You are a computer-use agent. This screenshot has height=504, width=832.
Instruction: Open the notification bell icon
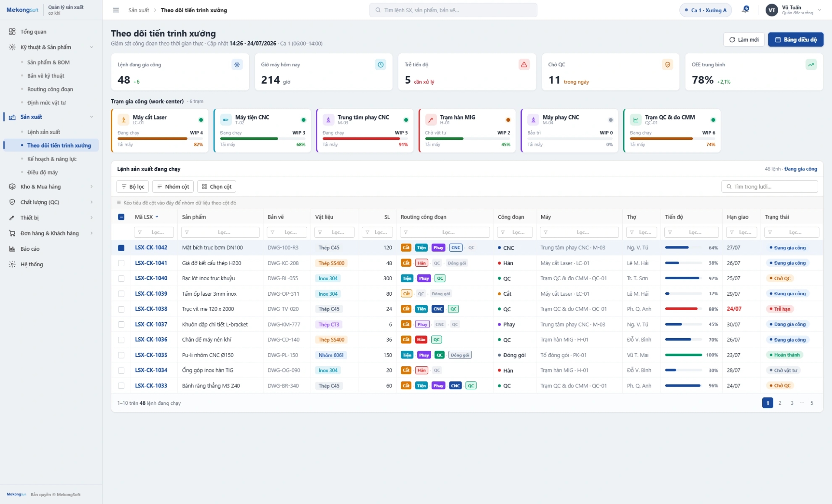(745, 10)
